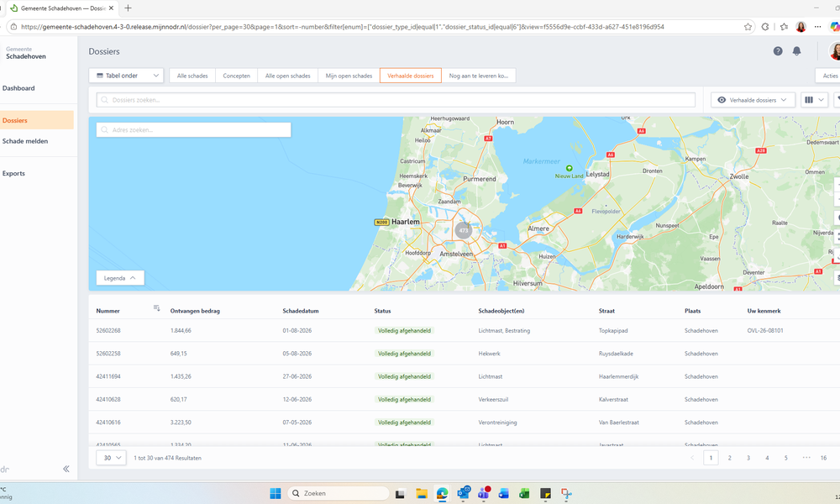This screenshot has height=504, width=840.
Task: Go to results page 2
Action: point(730,458)
